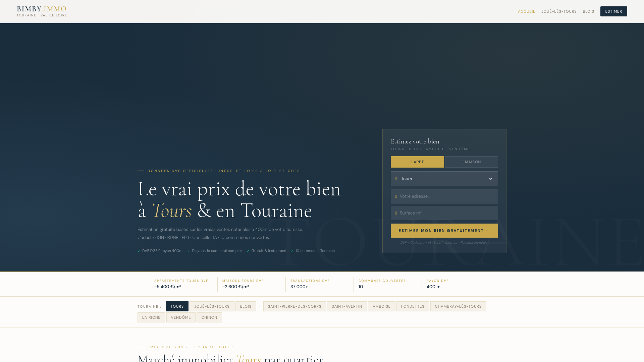Image resolution: width=644 pixels, height=362 pixels.
Task: Select the Vendôme commune chip
Action: pyautogui.click(x=181, y=317)
